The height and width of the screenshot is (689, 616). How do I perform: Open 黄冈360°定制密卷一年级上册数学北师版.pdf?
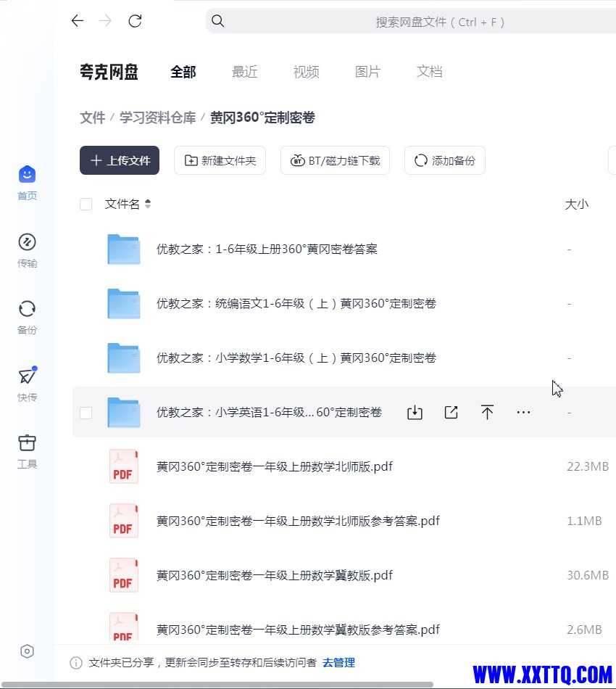click(x=275, y=466)
